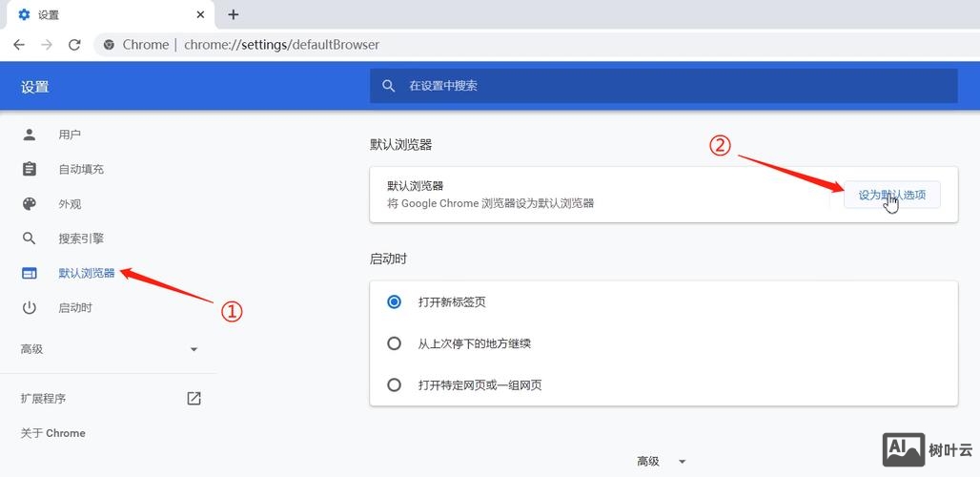Click the browser back arrow
The width and height of the screenshot is (980, 477).
click(19, 45)
